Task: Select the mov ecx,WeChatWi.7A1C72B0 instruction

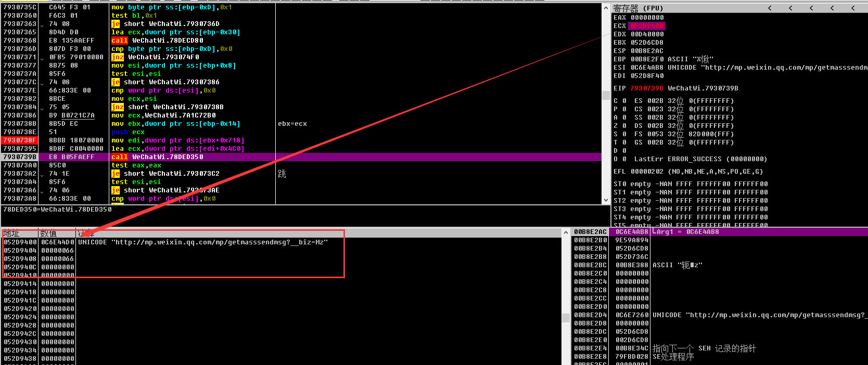Action: pyautogui.click(x=163, y=115)
